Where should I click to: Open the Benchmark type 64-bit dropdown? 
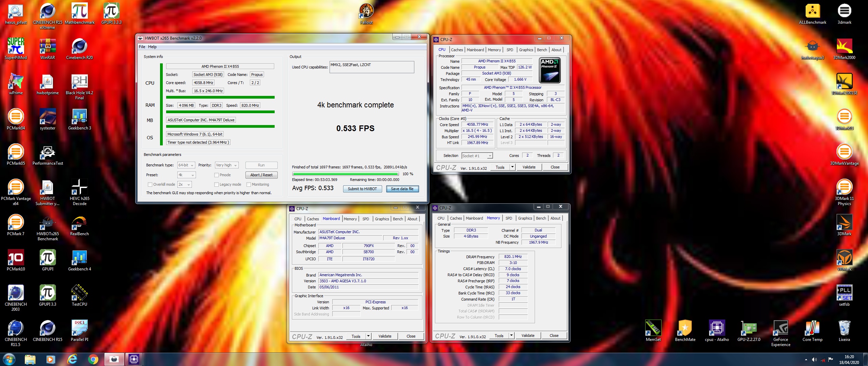click(x=186, y=165)
